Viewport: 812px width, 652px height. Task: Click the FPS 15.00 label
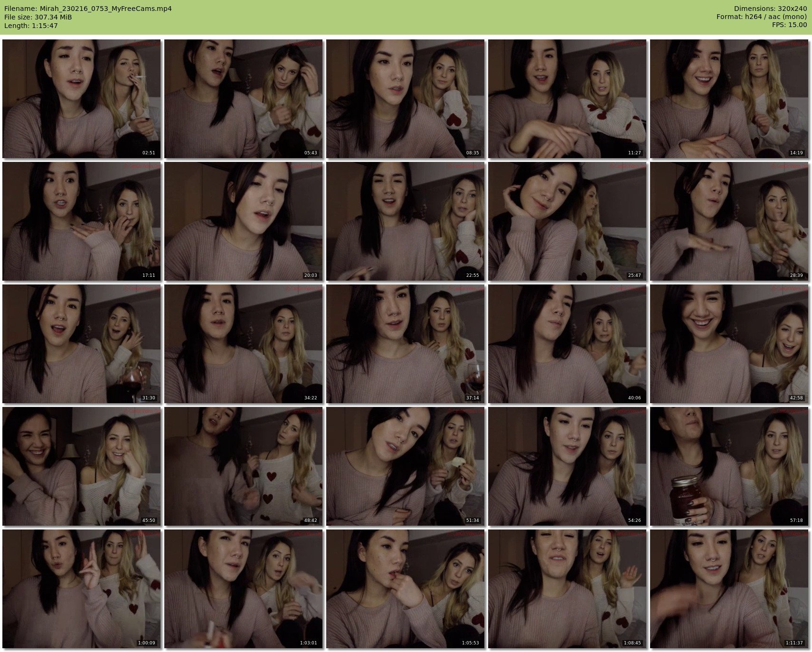click(x=789, y=25)
